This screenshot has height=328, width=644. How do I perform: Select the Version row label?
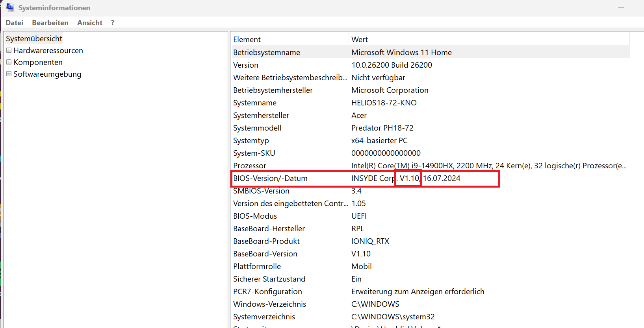click(x=246, y=65)
